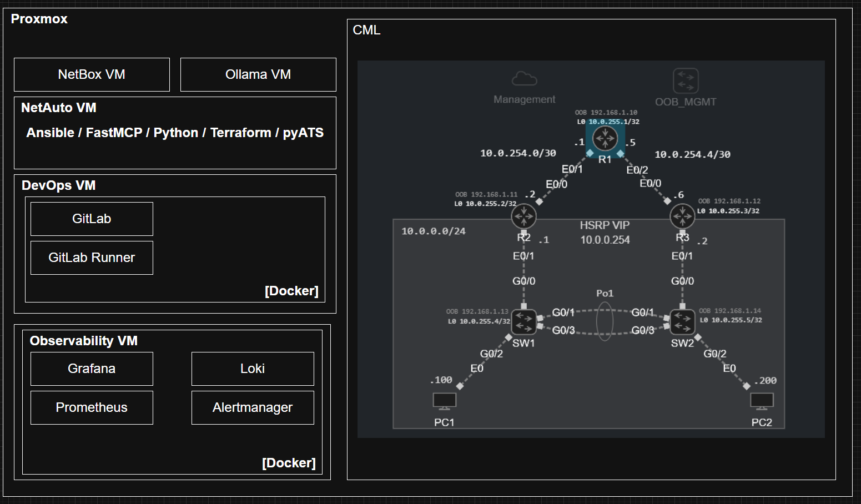
Task: Click the R3 router icon
Action: 682,216
